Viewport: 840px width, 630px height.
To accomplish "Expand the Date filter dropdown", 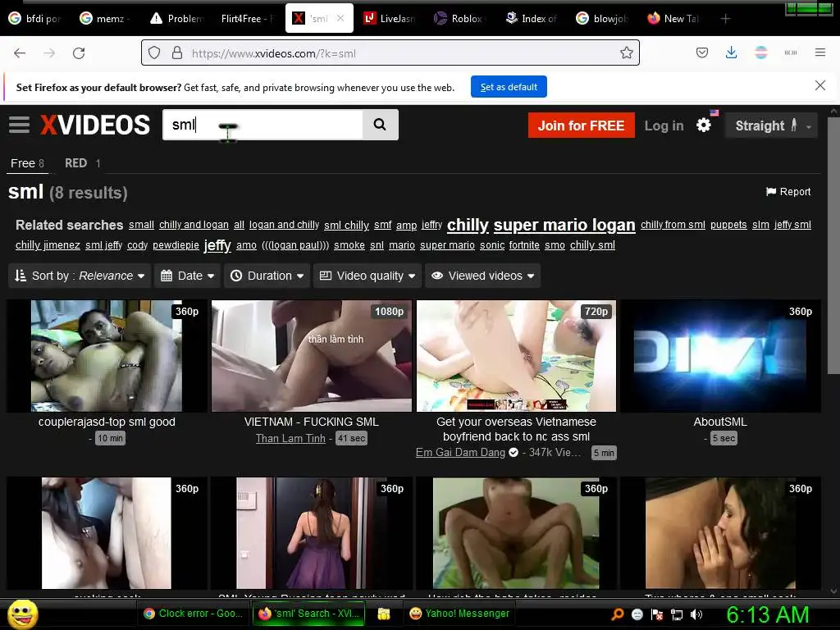I will pos(188,276).
